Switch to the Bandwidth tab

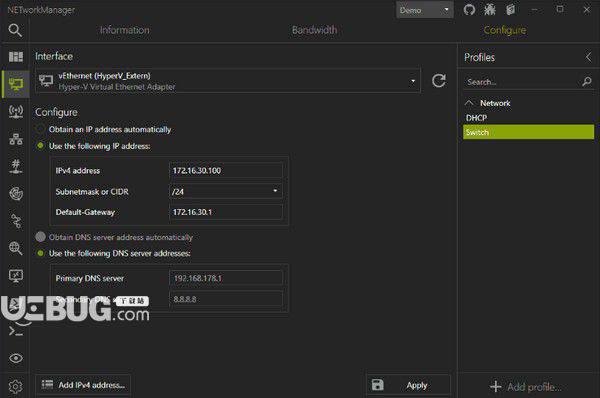point(315,30)
